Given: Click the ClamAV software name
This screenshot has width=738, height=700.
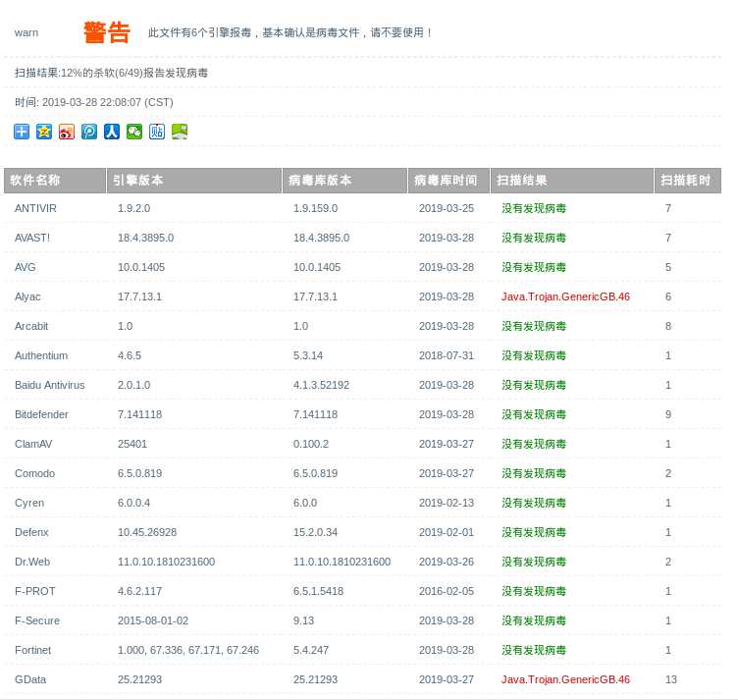Looking at the screenshot, I should pos(33,444).
